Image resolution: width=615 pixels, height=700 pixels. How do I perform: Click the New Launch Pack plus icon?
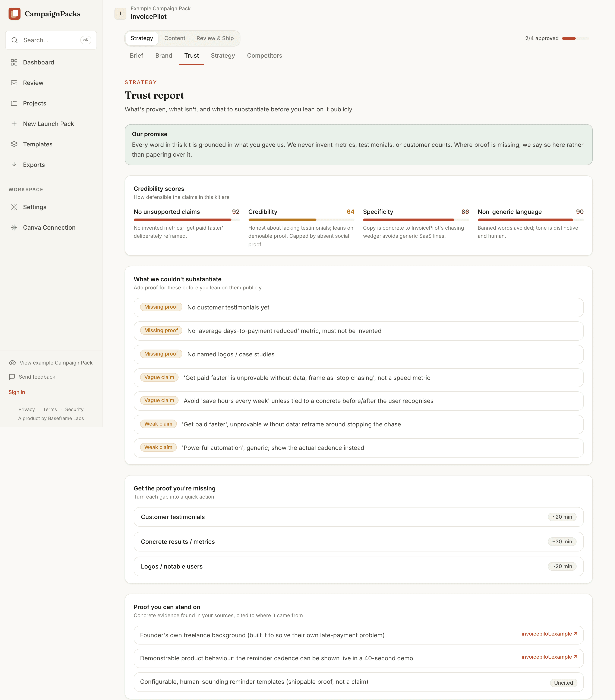tap(14, 124)
